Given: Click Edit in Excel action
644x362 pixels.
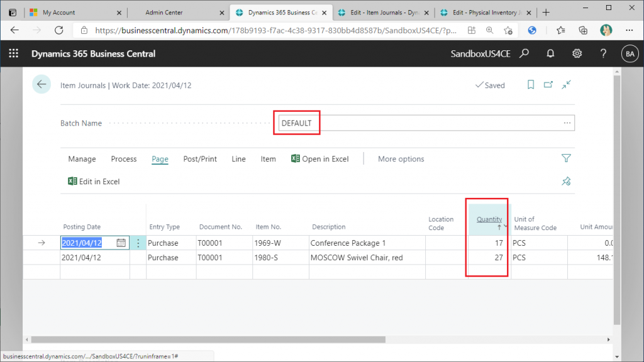Looking at the screenshot, I should pyautogui.click(x=94, y=182).
